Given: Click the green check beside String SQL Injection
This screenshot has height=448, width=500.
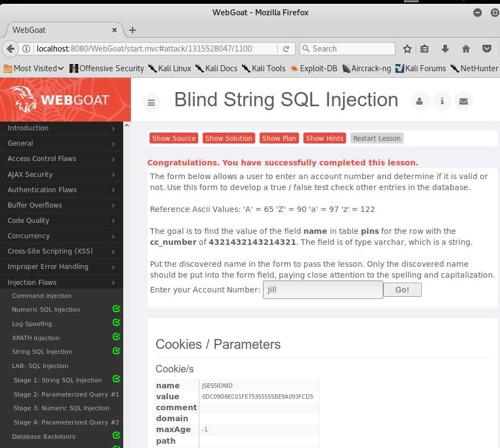Looking at the screenshot, I should [117, 351].
